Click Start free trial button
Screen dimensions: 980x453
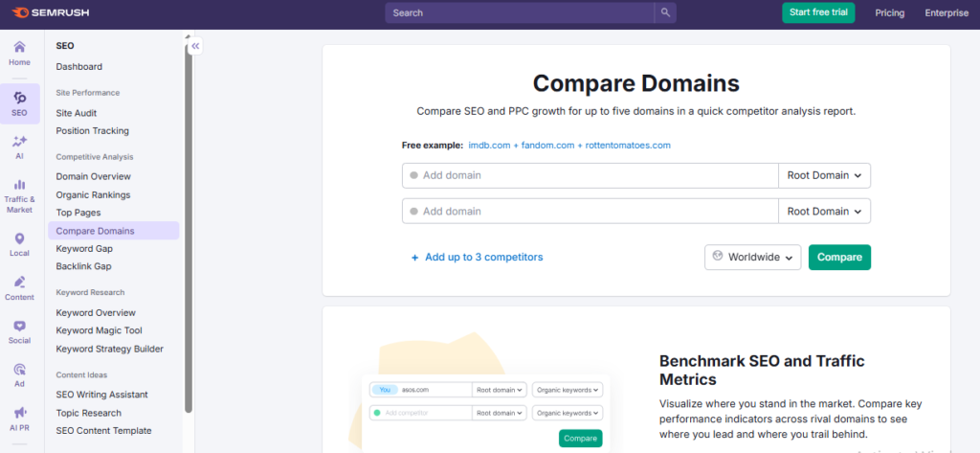818,12
